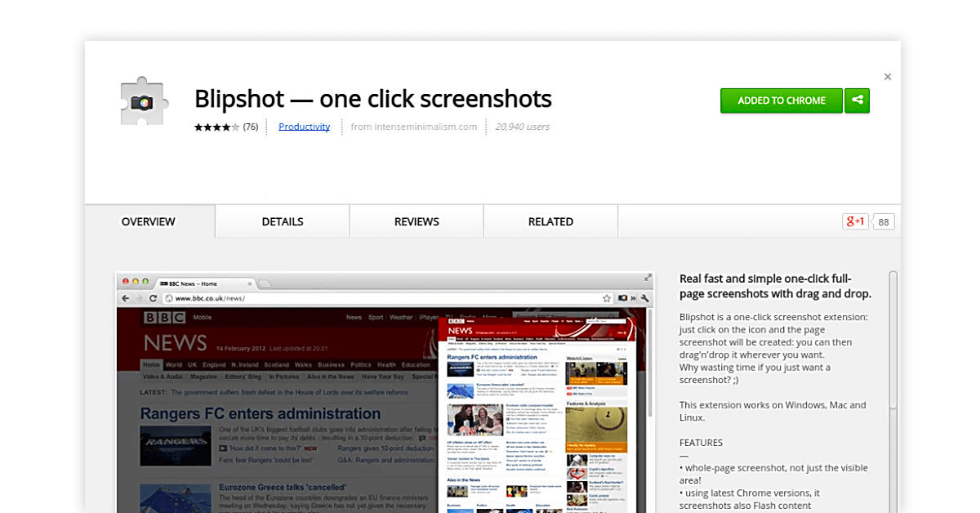Viewport: 980px width, 513px height.
Task: Click the green share icon button
Action: (857, 100)
